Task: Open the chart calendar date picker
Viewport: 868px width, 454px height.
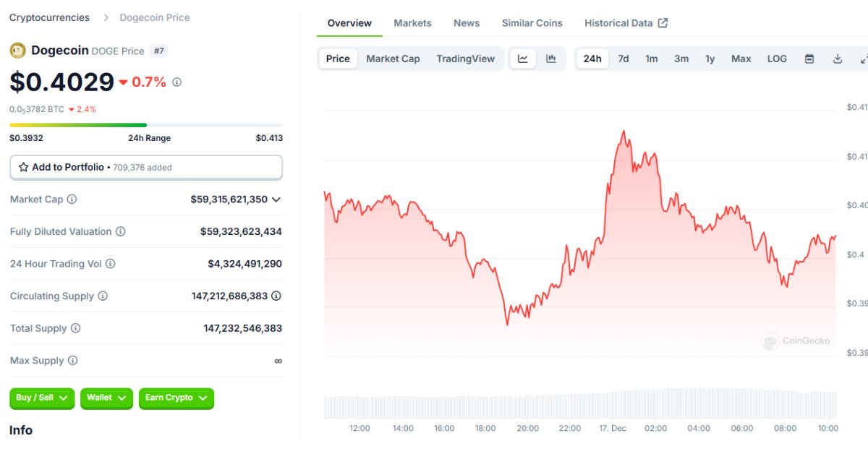Action: click(809, 59)
